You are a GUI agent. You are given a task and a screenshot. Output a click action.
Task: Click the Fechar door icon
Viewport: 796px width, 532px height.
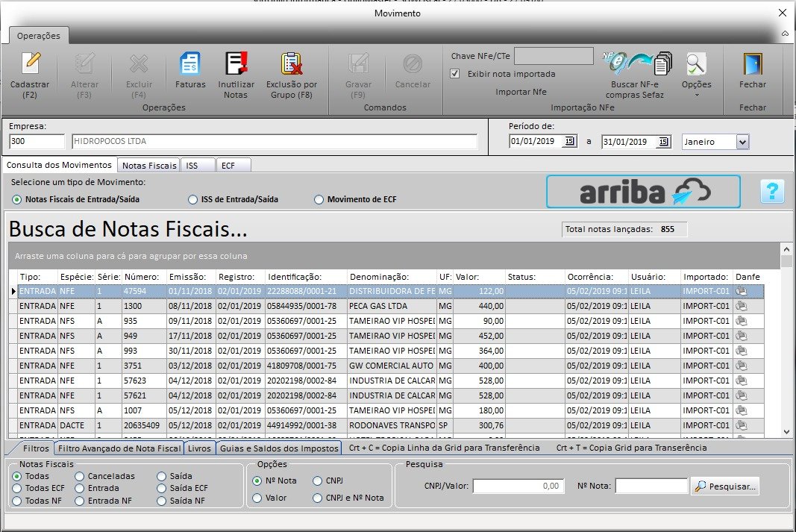coord(752,65)
